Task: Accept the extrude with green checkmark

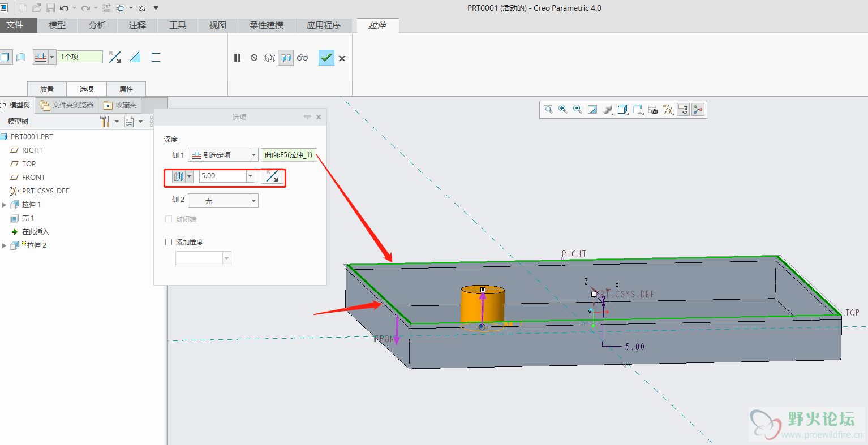Action: point(326,57)
